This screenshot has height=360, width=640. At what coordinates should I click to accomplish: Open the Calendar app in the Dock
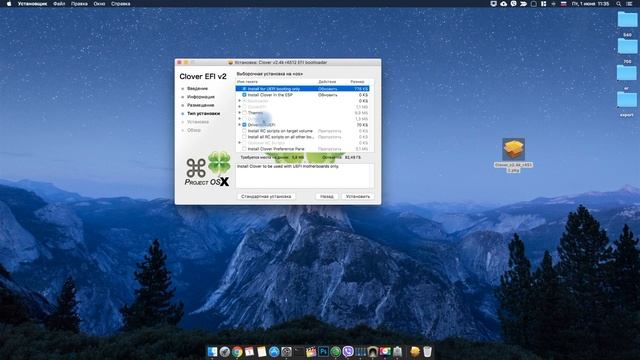pyautogui.click(x=249, y=351)
